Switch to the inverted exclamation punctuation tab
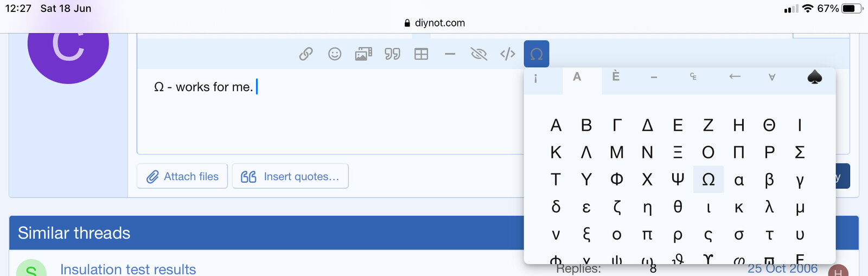Screen dimensions: 868x276 536,78
